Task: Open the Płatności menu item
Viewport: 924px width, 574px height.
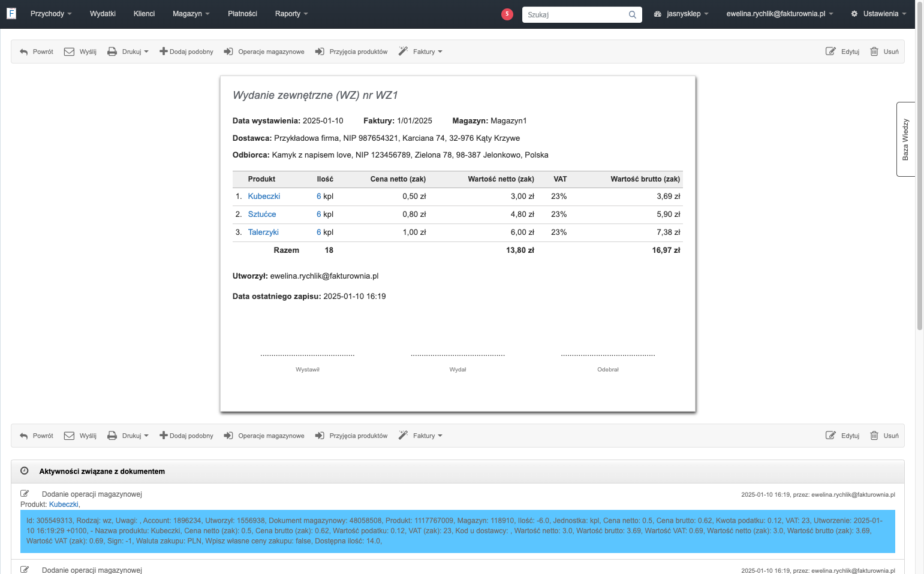Action: pos(242,14)
